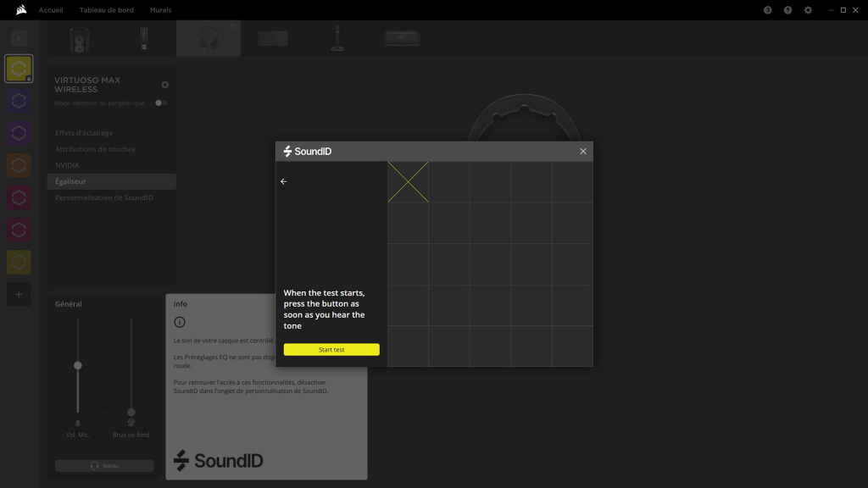The image size is (868, 488).
Task: Select the headset device tab
Action: [x=209, y=38]
